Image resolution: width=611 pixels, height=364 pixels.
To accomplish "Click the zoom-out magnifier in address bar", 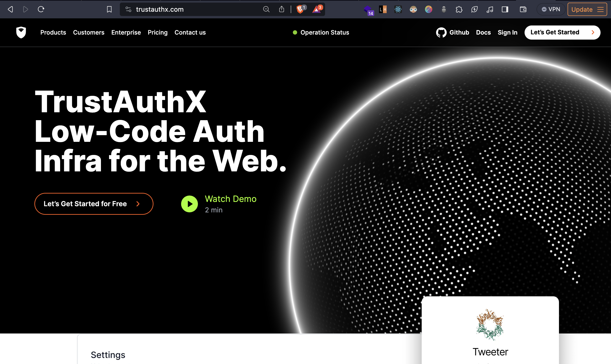I will (x=266, y=9).
